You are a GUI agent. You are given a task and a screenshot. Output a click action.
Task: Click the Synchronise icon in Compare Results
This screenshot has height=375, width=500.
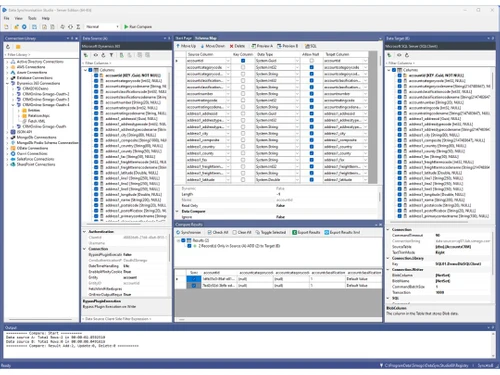pyautogui.click(x=178, y=232)
